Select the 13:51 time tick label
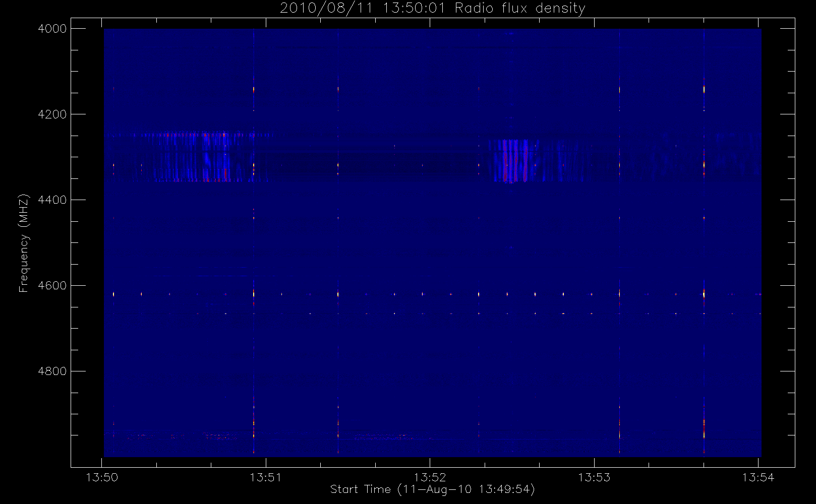Screen dimensions: 816x504 coord(266,477)
